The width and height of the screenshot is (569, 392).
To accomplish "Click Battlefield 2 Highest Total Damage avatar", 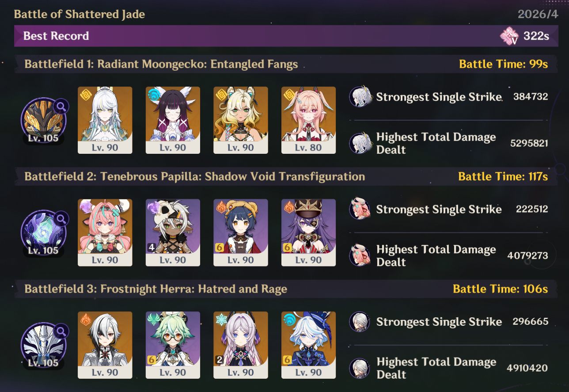I will (360, 255).
